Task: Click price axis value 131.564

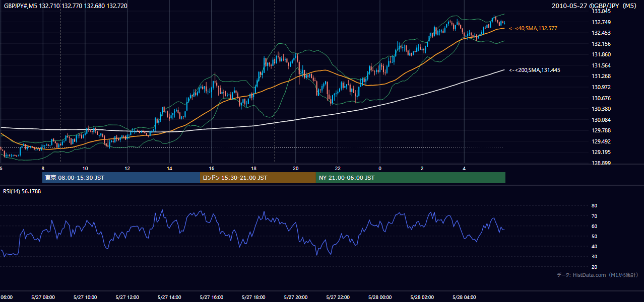Action: click(x=601, y=65)
